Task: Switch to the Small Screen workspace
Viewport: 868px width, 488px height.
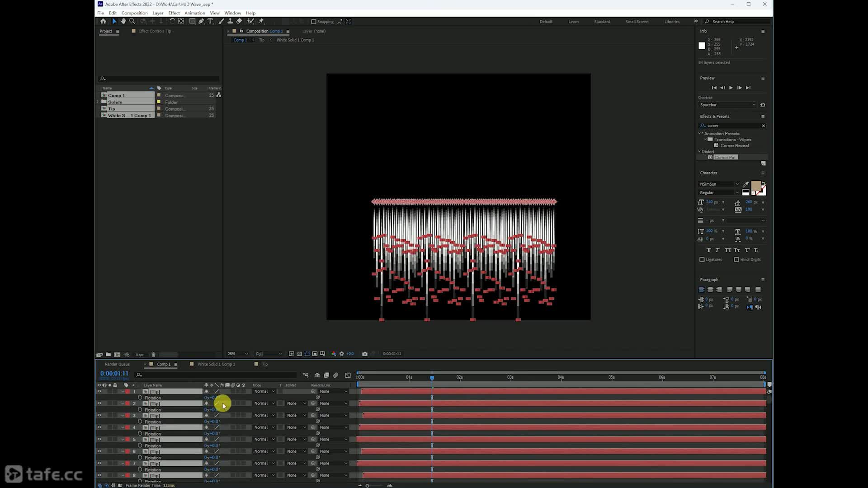Action: 637,22
